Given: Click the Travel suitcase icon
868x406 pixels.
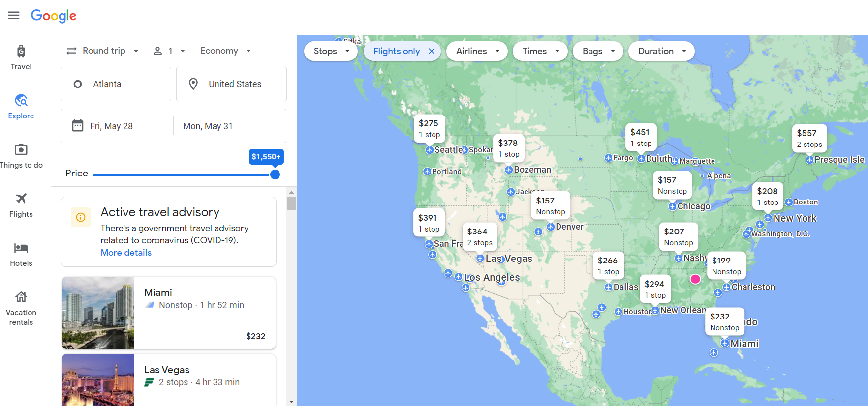Looking at the screenshot, I should (21, 52).
